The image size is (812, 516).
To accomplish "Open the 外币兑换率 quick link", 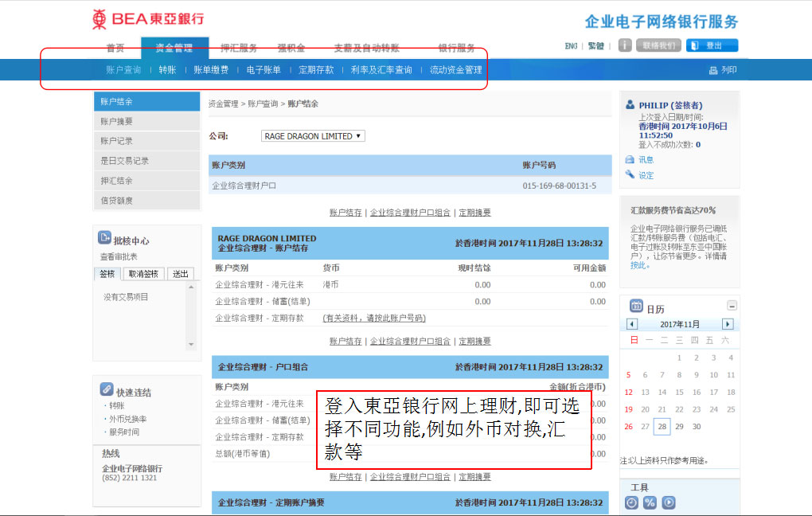I will (x=127, y=419).
